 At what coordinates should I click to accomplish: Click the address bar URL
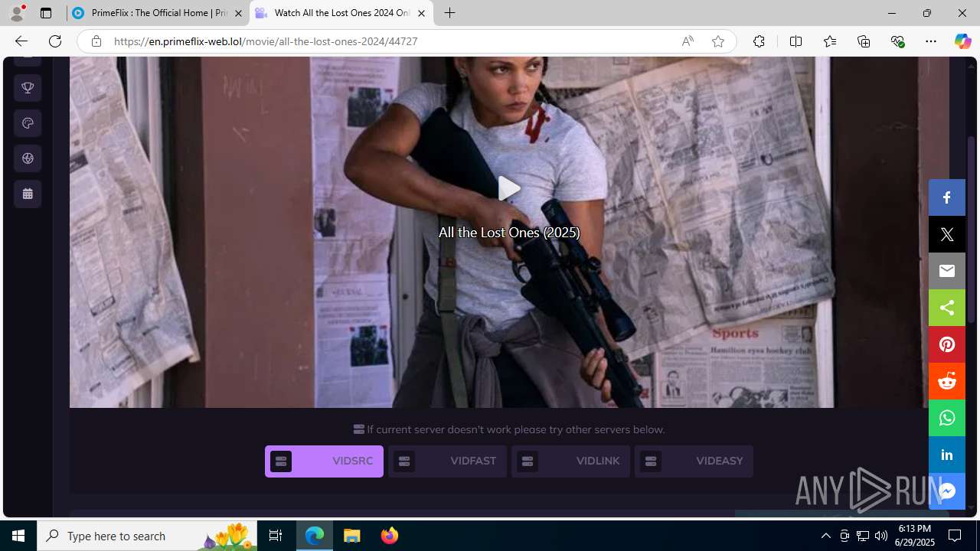tap(266, 41)
